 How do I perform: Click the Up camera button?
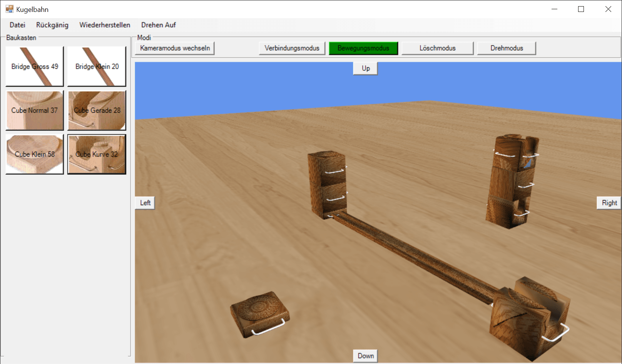365,68
